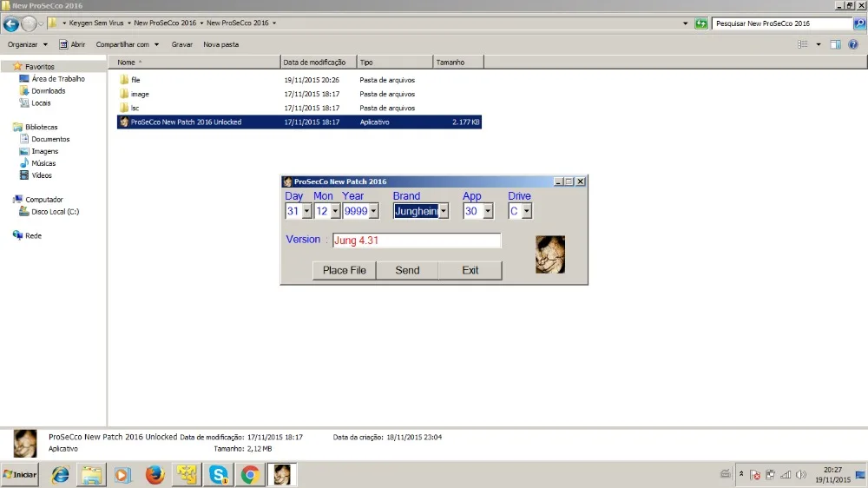This screenshot has width=868, height=488.
Task: Select the ProSeCco patch taskbar icon
Action: pyautogui.click(x=282, y=475)
